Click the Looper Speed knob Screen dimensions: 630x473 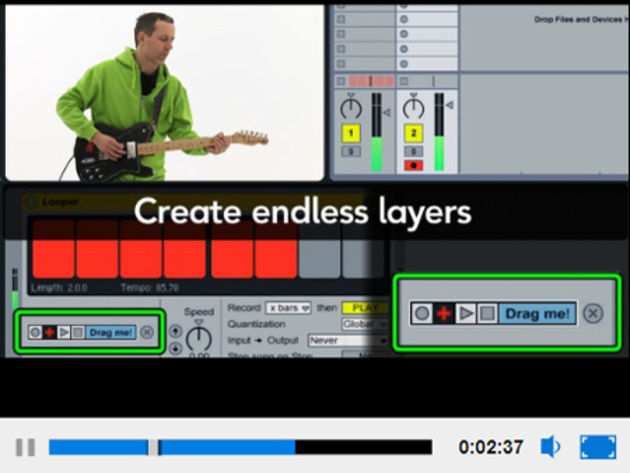198,338
